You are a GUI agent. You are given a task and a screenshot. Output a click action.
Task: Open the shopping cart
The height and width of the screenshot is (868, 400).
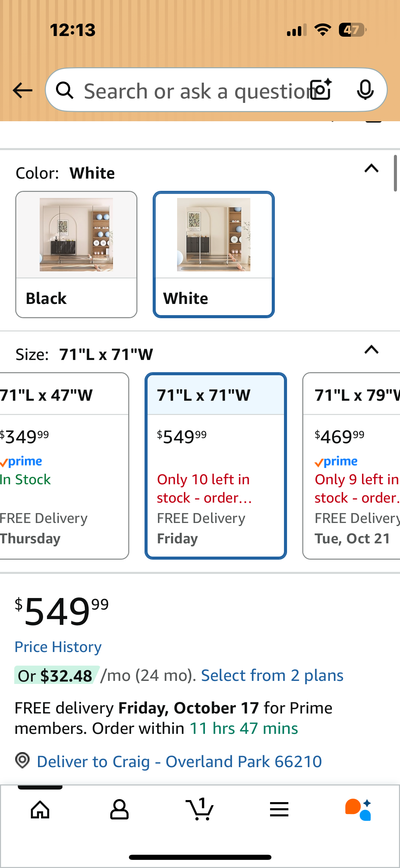click(199, 810)
